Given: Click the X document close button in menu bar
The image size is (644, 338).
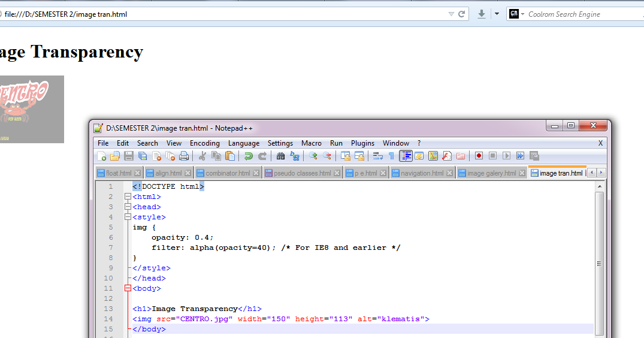Looking at the screenshot, I should (600, 143).
